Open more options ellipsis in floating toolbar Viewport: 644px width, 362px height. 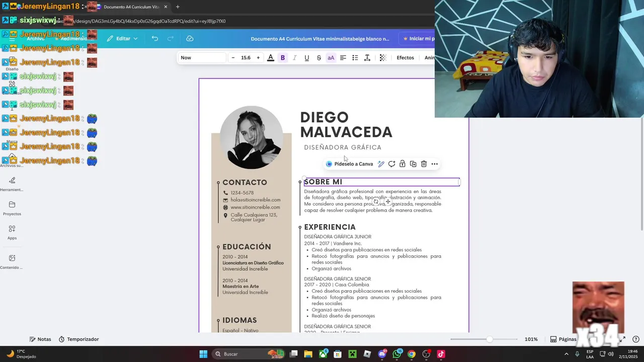pyautogui.click(x=435, y=164)
